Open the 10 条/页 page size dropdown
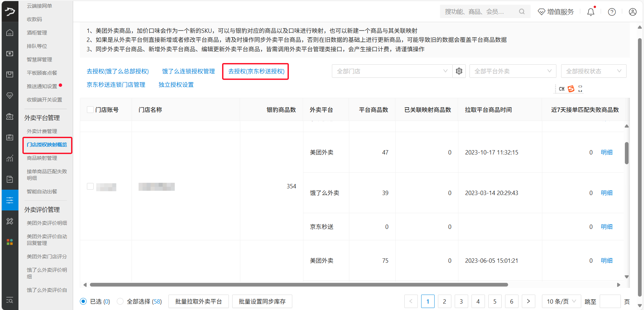This screenshot has width=644, height=310. (561, 302)
